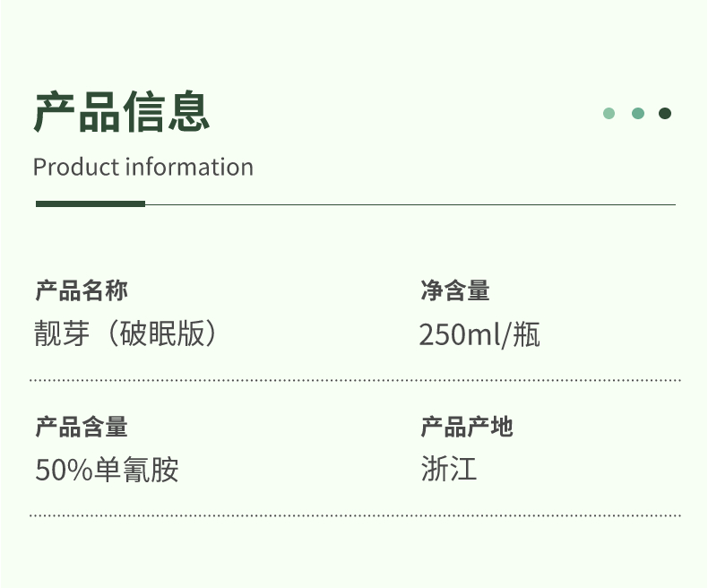The image size is (708, 588).
Task: Click the 瓶 character after the slash
Action: [526, 335]
